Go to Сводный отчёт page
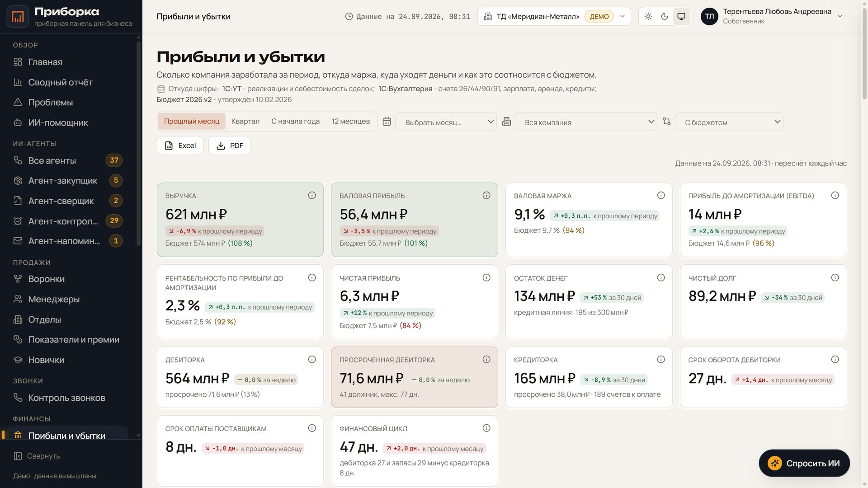 pos(68,82)
